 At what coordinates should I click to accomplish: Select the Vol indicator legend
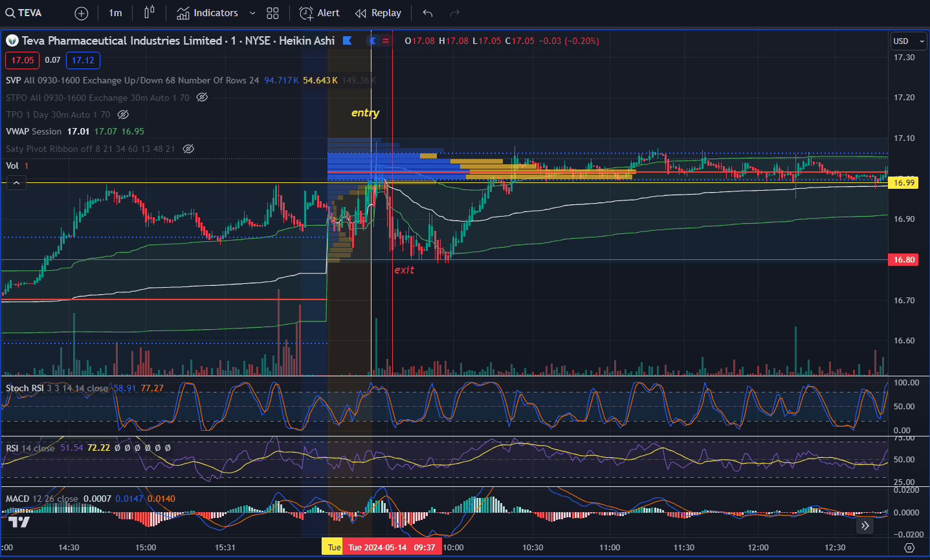pyautogui.click(x=12, y=166)
